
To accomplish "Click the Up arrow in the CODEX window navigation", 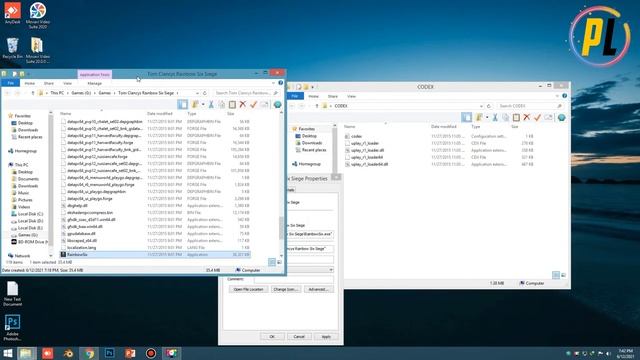I will [317, 106].
